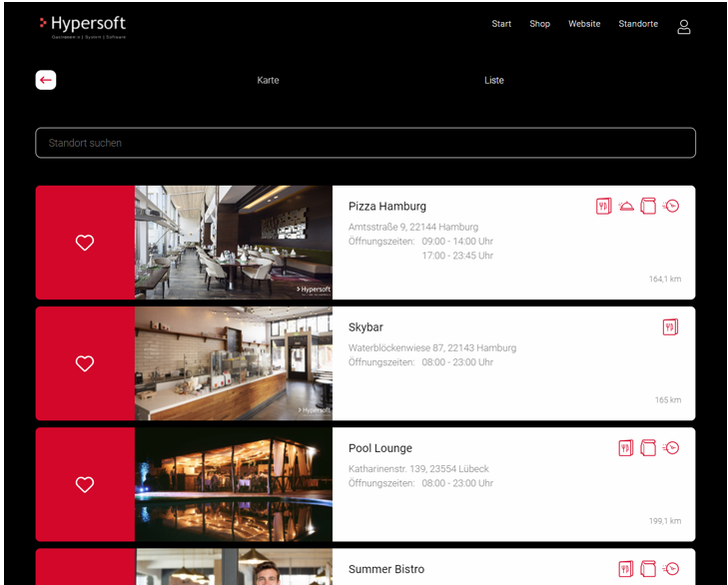Open the user account icon

point(683,27)
